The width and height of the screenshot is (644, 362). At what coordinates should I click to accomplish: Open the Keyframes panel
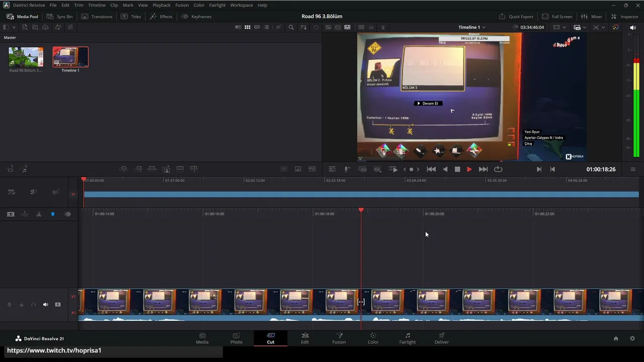[x=196, y=17]
